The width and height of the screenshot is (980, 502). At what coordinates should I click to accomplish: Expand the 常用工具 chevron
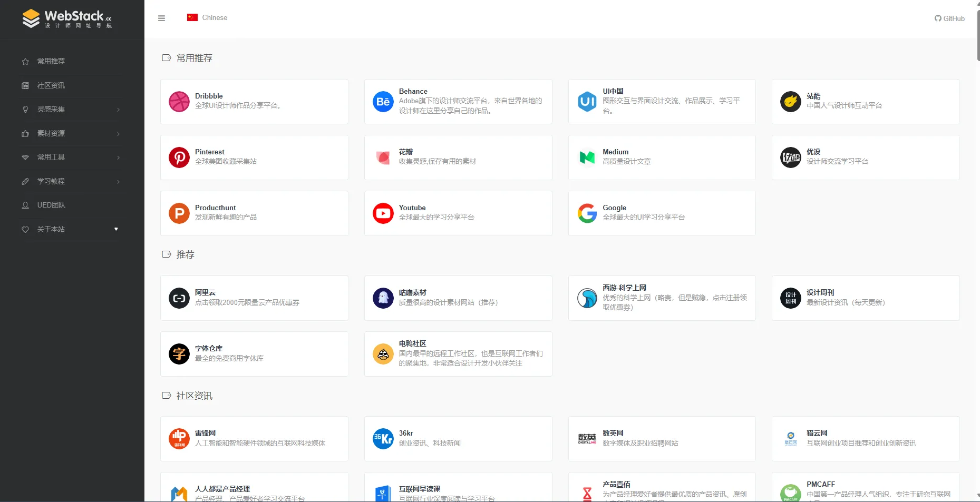click(x=118, y=158)
